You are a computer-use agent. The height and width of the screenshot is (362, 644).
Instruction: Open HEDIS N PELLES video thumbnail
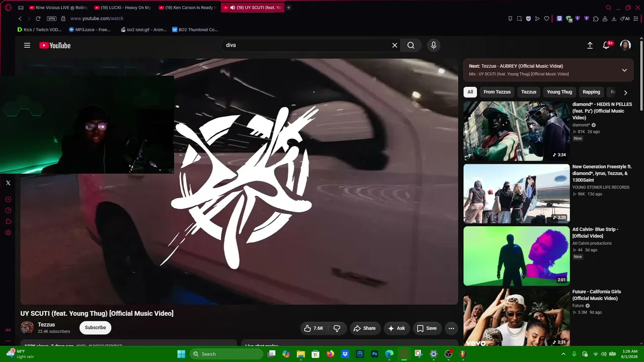pos(517,131)
